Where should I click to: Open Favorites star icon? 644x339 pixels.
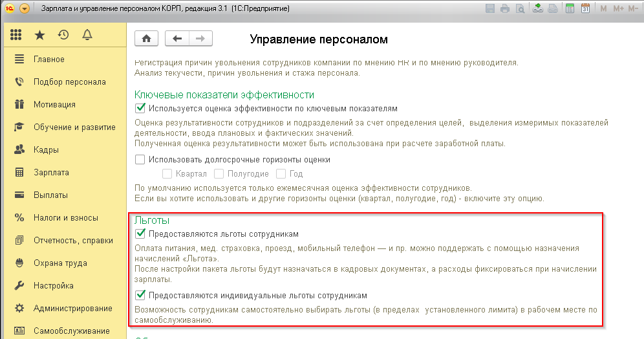(39, 35)
